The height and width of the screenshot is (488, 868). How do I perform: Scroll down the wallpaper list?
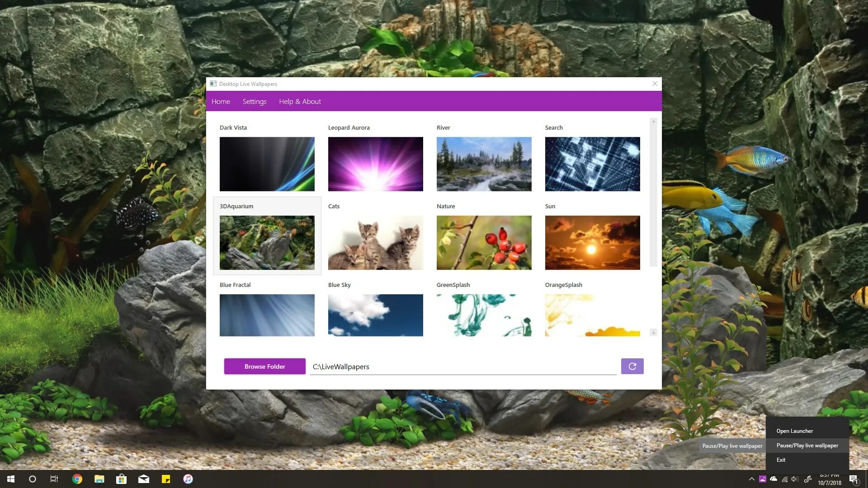click(652, 332)
